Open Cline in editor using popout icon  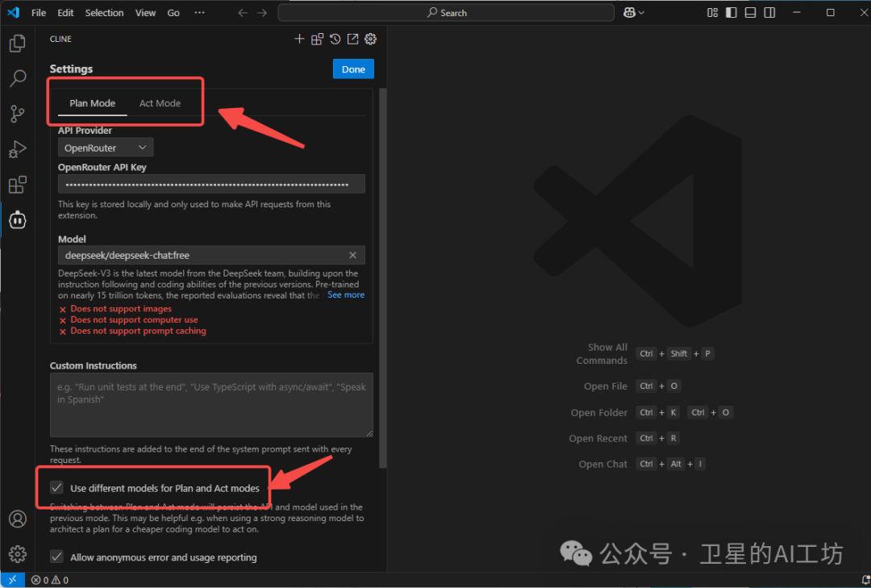tap(352, 38)
